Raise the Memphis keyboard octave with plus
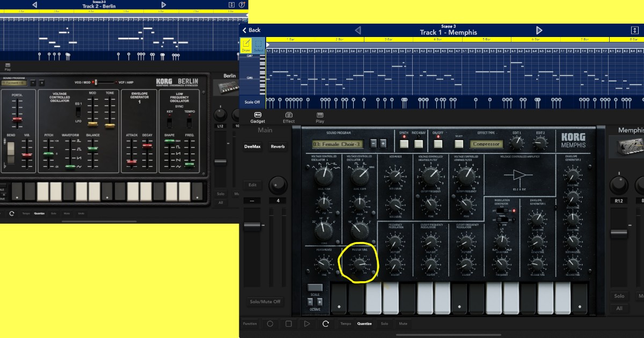644x338 pixels. (319, 302)
